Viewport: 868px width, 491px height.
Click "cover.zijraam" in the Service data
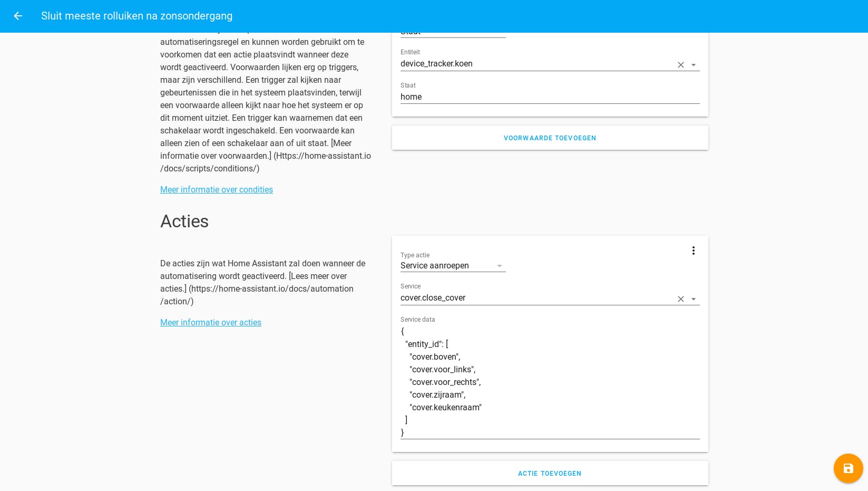[x=438, y=395]
